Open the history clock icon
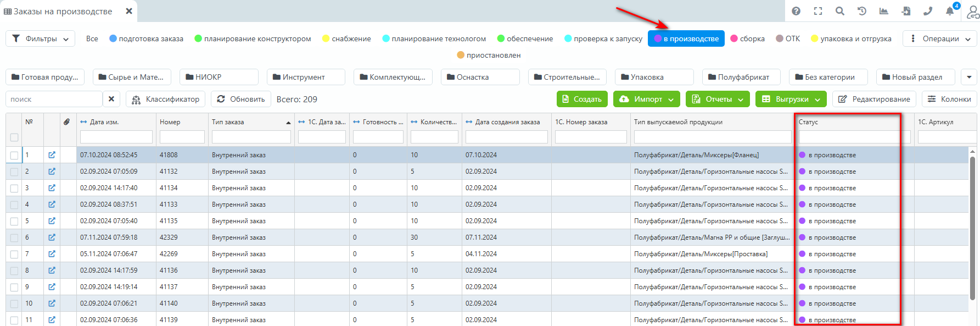This screenshot has width=980, height=326. [x=862, y=11]
